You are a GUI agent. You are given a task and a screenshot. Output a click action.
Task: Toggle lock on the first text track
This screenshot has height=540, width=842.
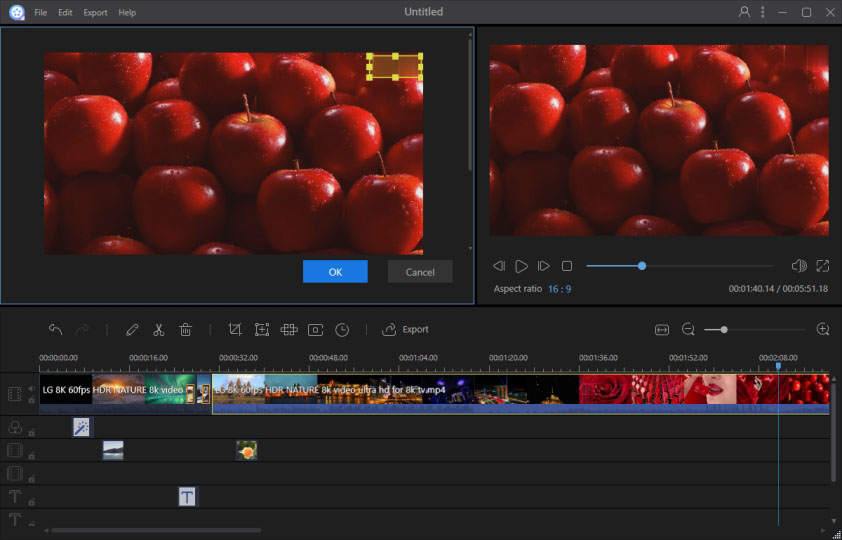(x=32, y=501)
